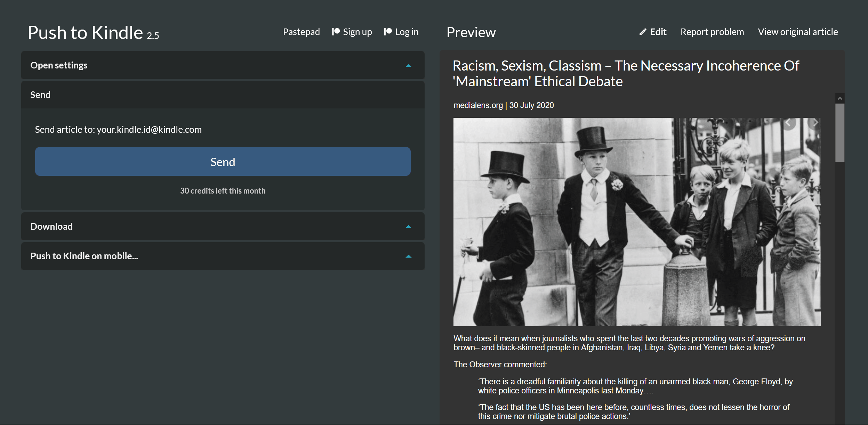
Task: Click the quote starting 'The fact that the US'
Action: tap(634, 412)
